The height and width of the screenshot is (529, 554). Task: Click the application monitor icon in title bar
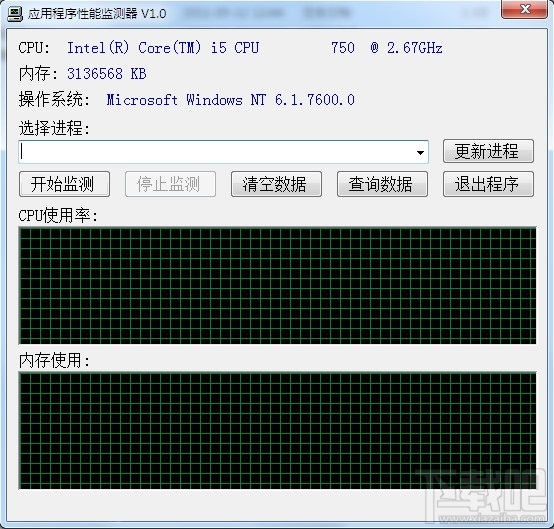pyautogui.click(x=15, y=14)
